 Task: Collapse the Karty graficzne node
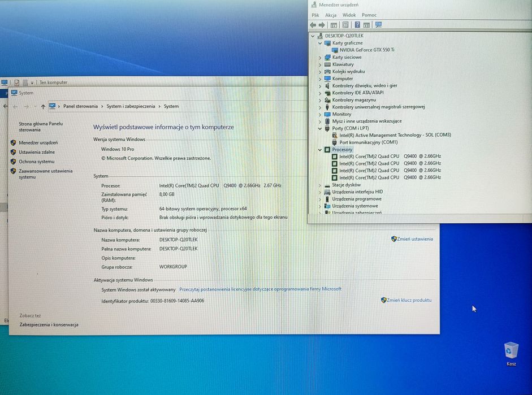[320, 43]
